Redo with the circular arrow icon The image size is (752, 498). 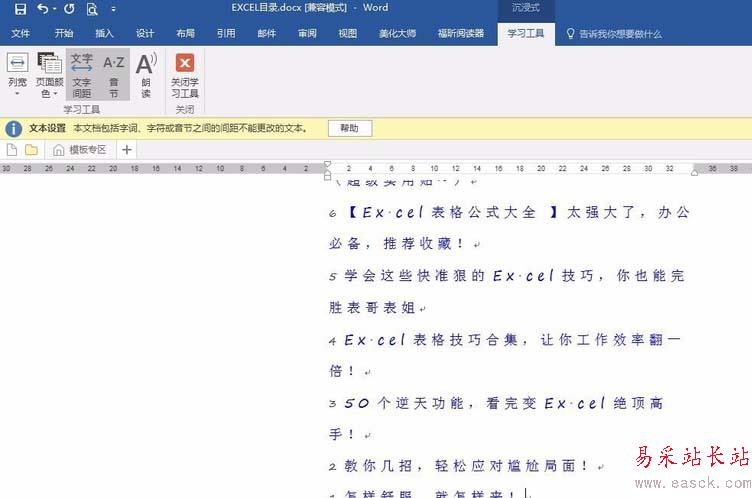[x=69, y=8]
